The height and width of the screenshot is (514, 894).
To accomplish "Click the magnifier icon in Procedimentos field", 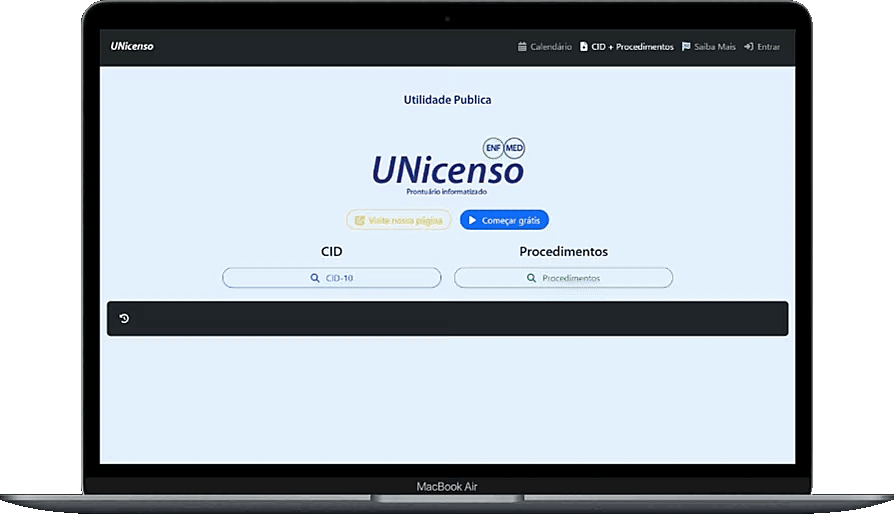I will (531, 278).
